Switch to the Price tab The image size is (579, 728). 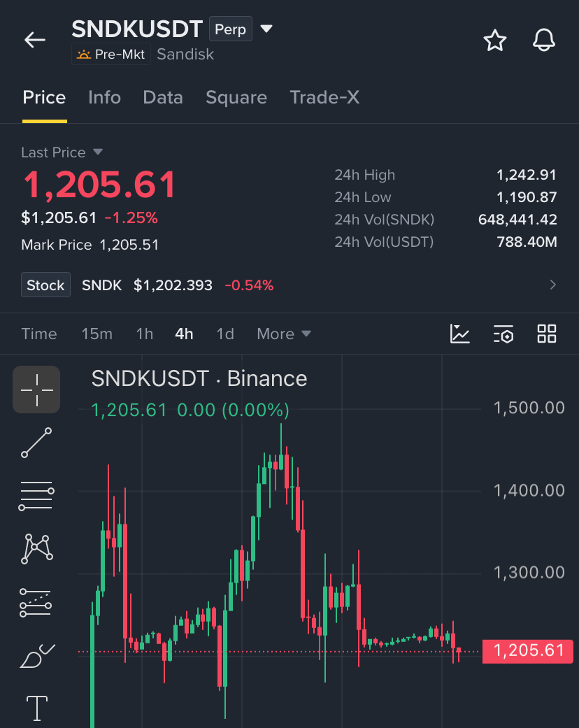tap(44, 97)
